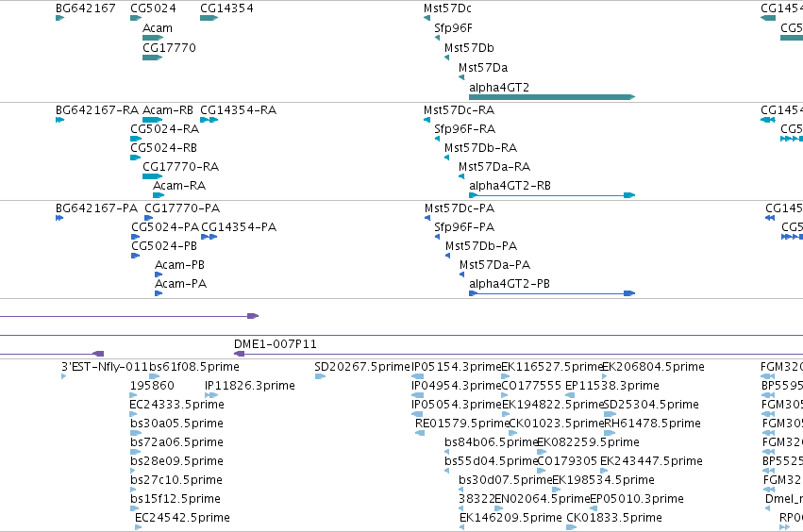803x532 pixels.
Task: Click the DME1-007P11 clone label
Action: coord(275,344)
